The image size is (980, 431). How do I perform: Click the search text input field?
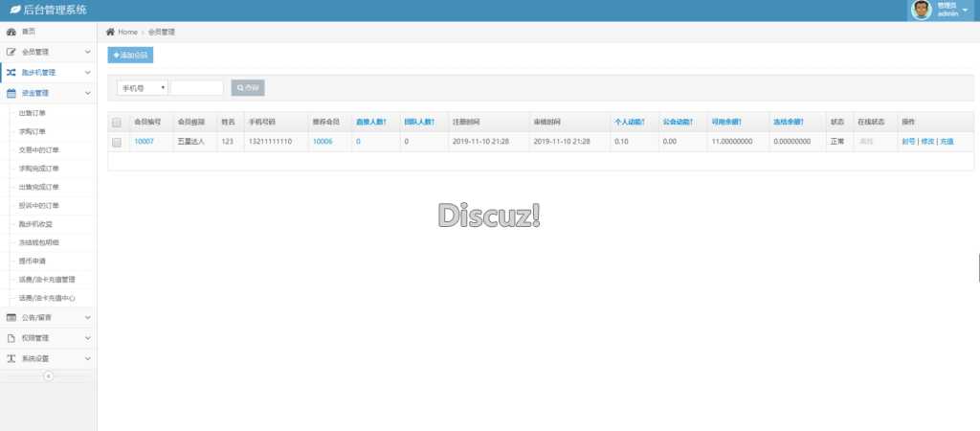tap(196, 87)
